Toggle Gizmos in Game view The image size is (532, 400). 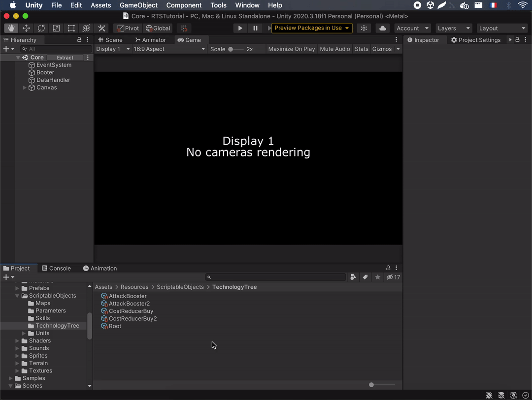(x=382, y=49)
